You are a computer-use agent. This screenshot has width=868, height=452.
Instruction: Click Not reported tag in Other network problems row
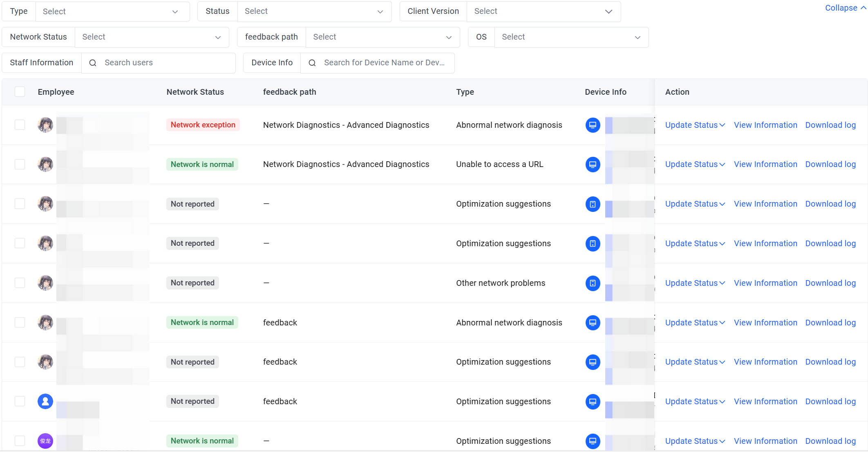(192, 283)
